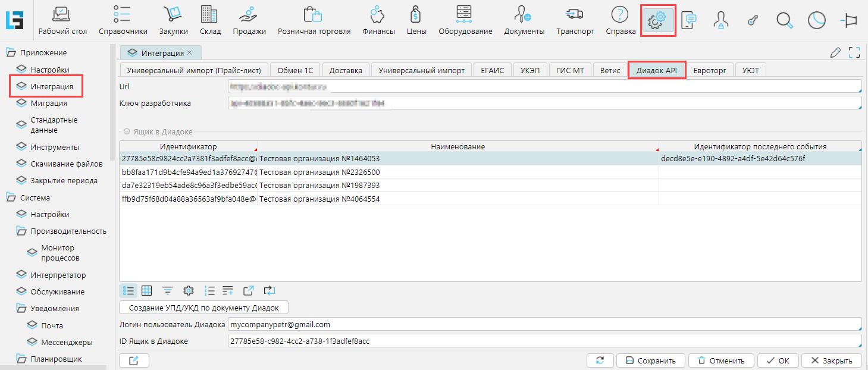Collapse the Система folder in sidebar
Screen dimensions: 868x370
tap(11, 197)
